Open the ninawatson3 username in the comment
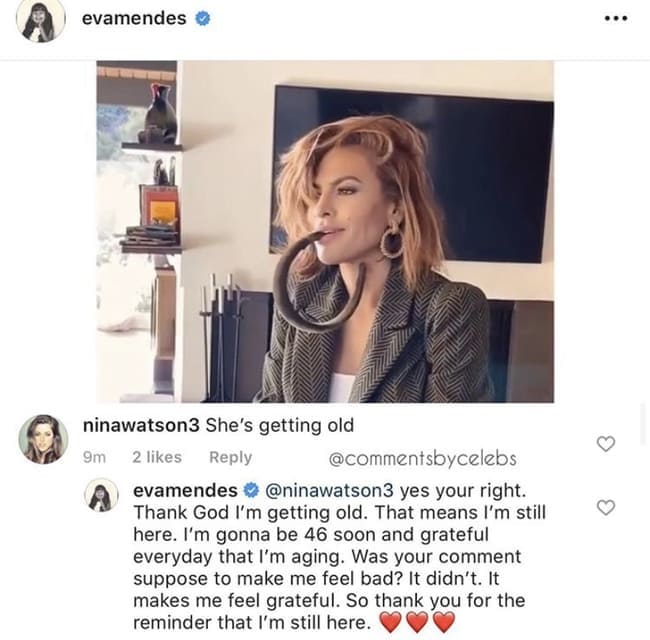 coord(141,425)
